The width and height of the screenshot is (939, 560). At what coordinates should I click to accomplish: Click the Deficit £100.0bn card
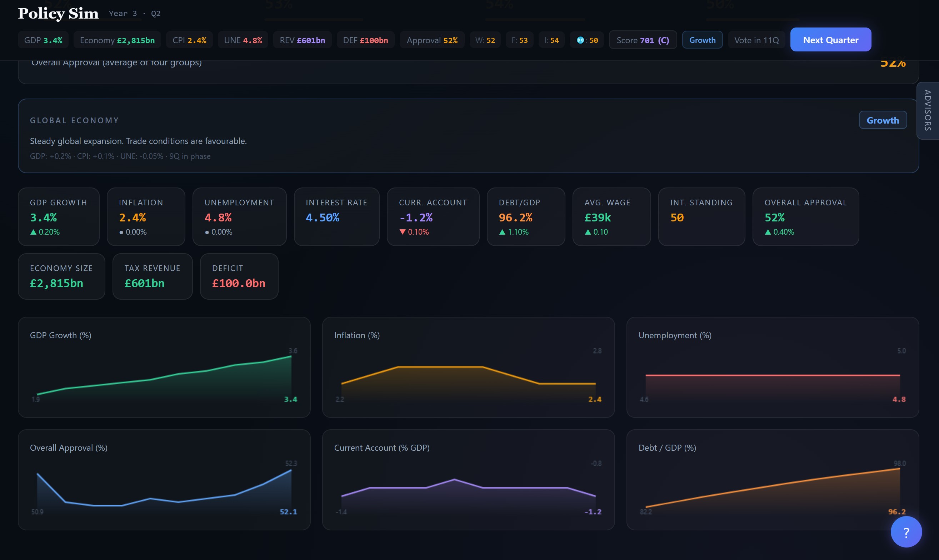239,276
